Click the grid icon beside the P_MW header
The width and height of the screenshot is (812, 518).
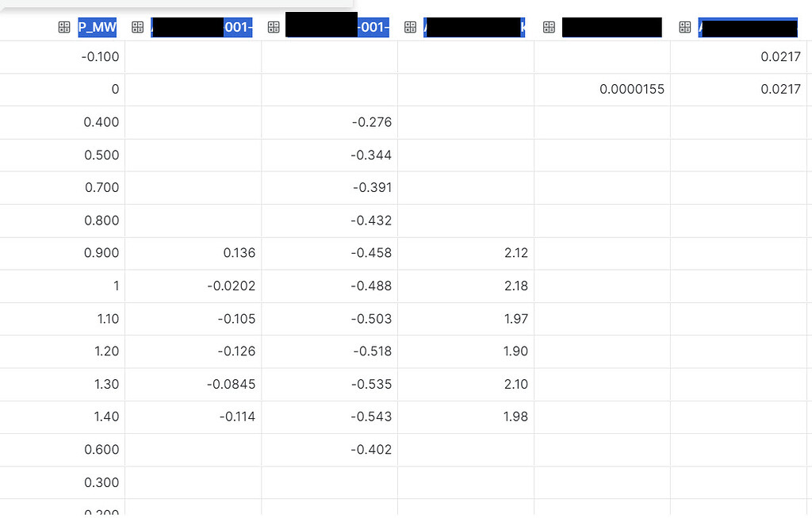click(63, 26)
